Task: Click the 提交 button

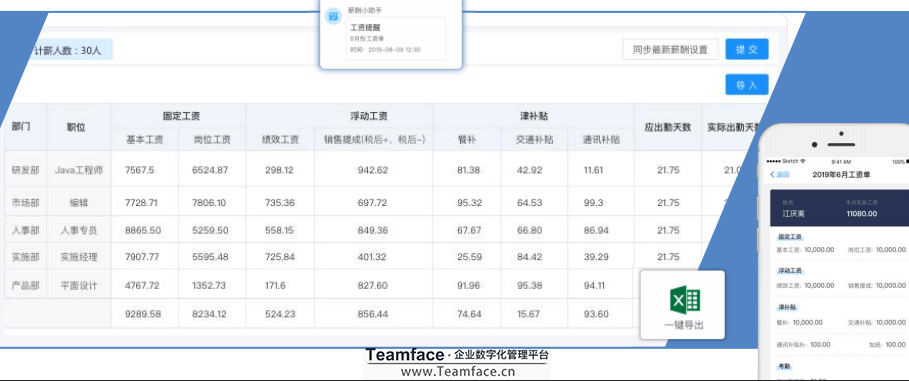Action: pyautogui.click(x=747, y=49)
